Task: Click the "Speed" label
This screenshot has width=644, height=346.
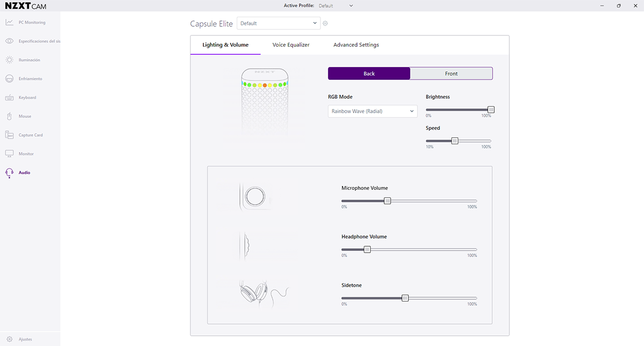Action: point(433,128)
